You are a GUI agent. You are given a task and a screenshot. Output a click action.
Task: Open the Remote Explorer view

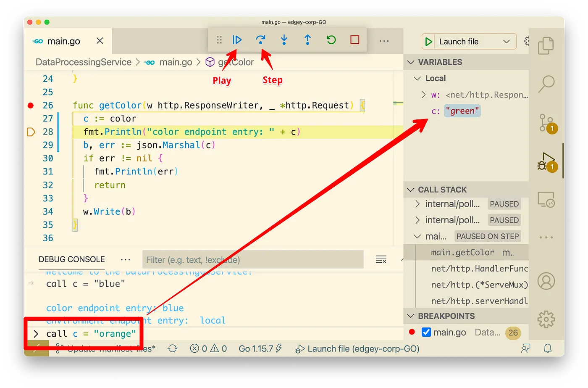546,200
